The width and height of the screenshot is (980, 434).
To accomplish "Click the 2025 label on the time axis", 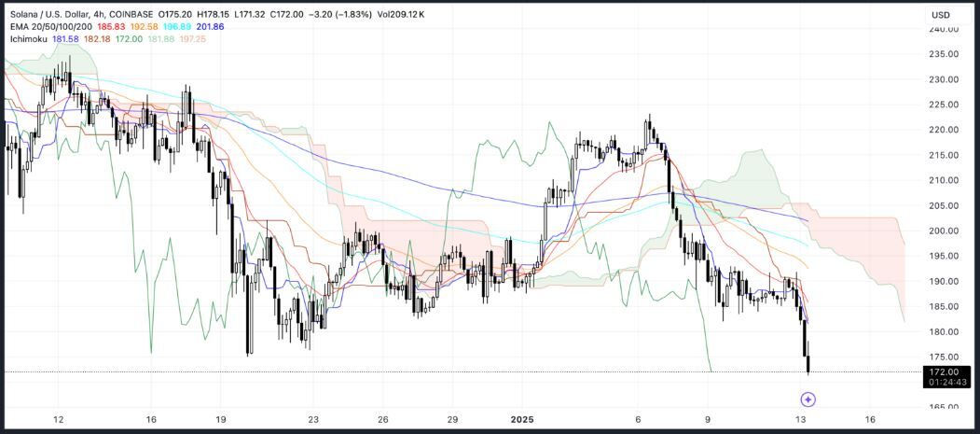I will (x=522, y=419).
